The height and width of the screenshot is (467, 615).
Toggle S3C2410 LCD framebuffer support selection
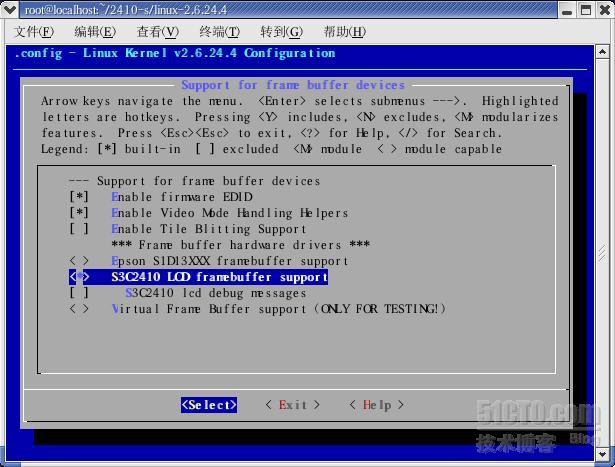79,277
